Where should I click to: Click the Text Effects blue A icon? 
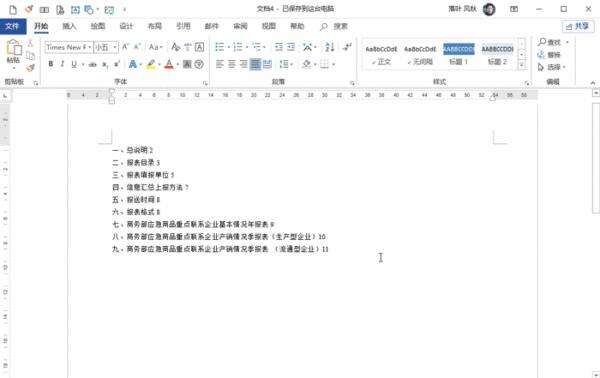point(132,64)
